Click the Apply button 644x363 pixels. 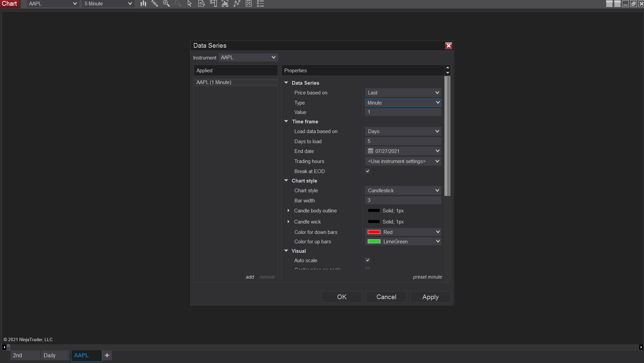pos(431,297)
